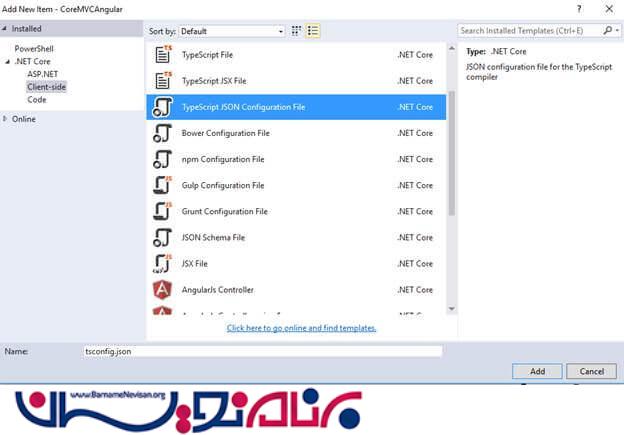The height and width of the screenshot is (435, 624).
Task: Click the template list scrollbar thumb
Action: point(452,153)
